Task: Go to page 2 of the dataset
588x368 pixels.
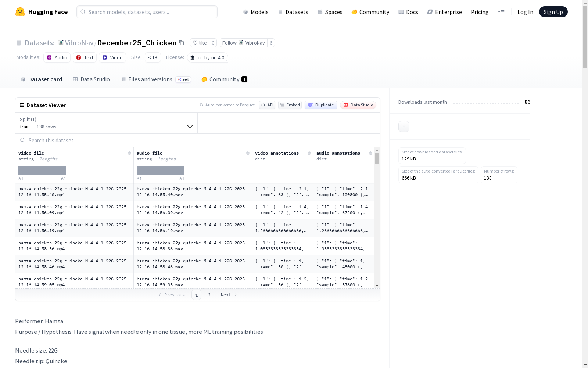Action: 209,295
